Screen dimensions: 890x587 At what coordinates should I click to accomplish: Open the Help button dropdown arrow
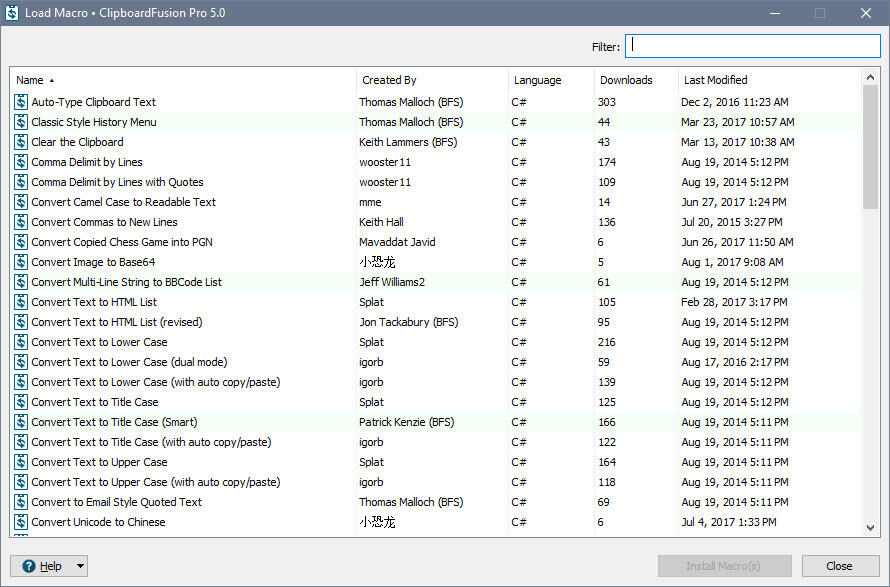tap(80, 566)
